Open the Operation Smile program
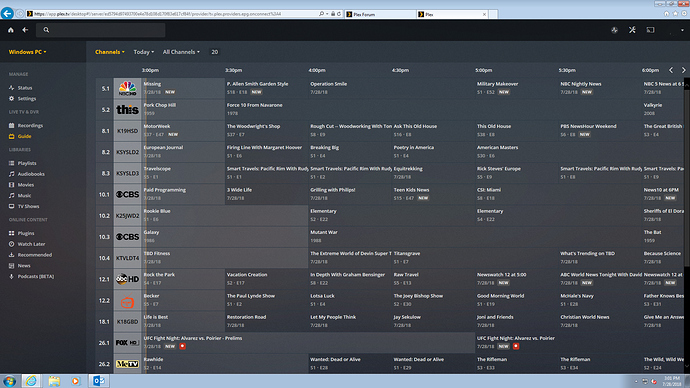 point(392,88)
